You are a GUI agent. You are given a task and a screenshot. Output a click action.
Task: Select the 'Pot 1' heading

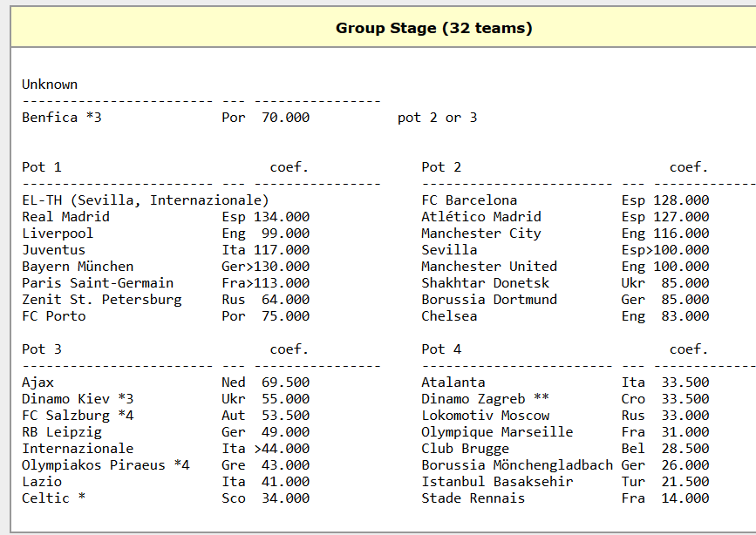(x=42, y=167)
